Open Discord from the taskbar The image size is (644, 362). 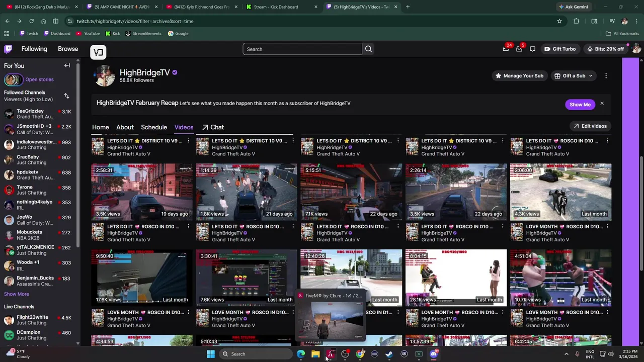pos(434,354)
